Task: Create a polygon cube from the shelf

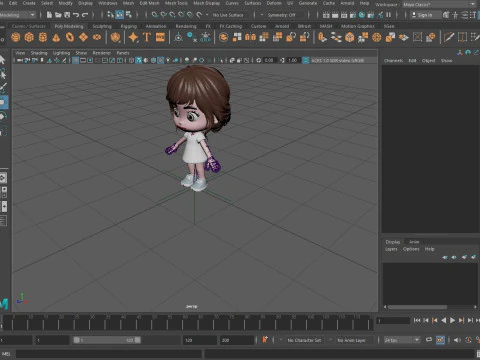Action: (29, 37)
